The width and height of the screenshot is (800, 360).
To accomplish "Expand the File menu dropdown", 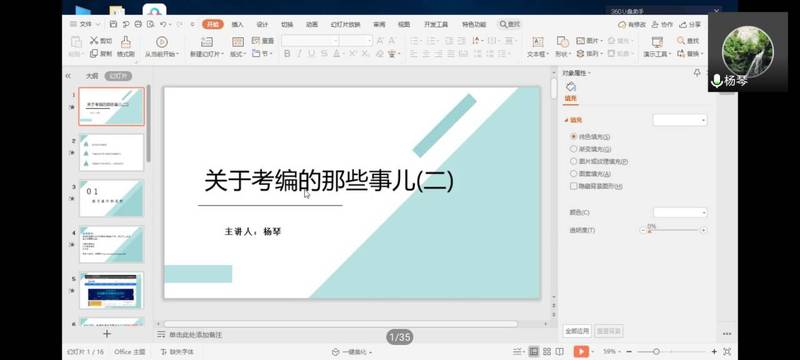I will [x=85, y=24].
